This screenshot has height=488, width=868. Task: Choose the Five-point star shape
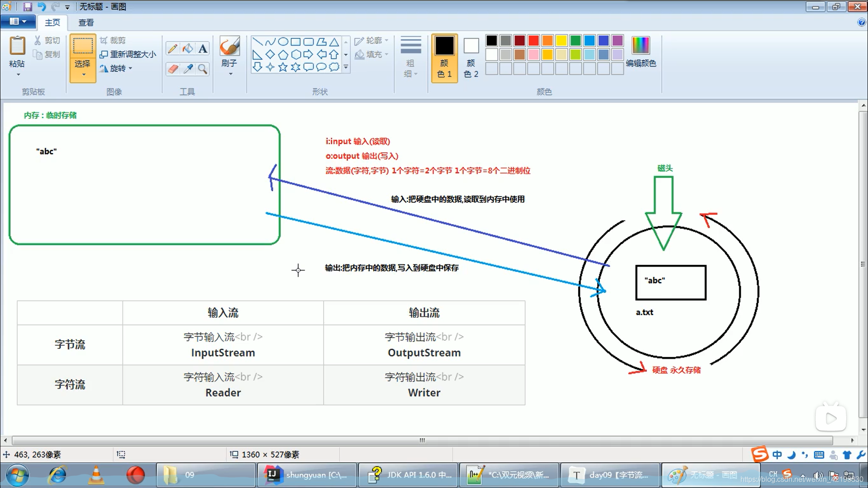pos(283,67)
